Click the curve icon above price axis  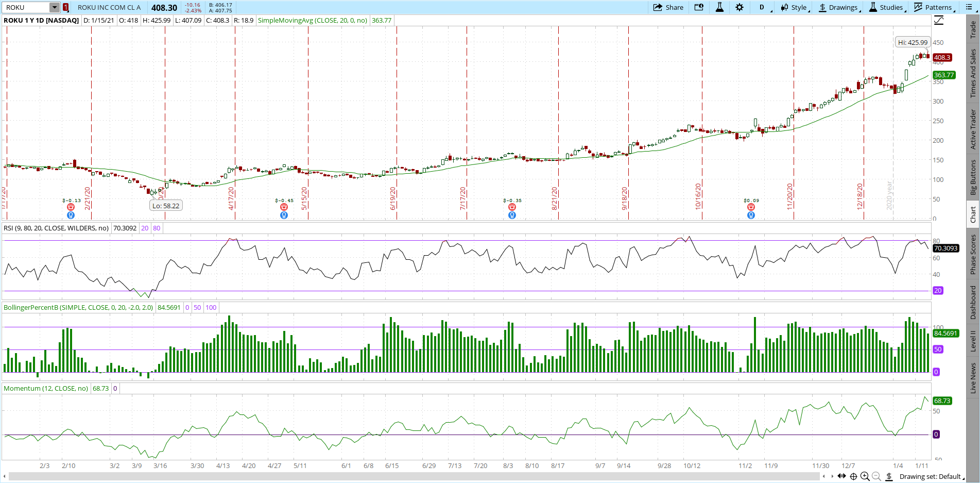coord(939,21)
